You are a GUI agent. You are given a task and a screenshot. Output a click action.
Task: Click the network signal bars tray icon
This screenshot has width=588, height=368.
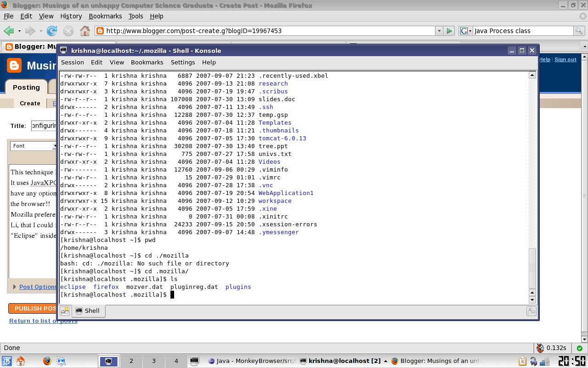click(x=544, y=361)
